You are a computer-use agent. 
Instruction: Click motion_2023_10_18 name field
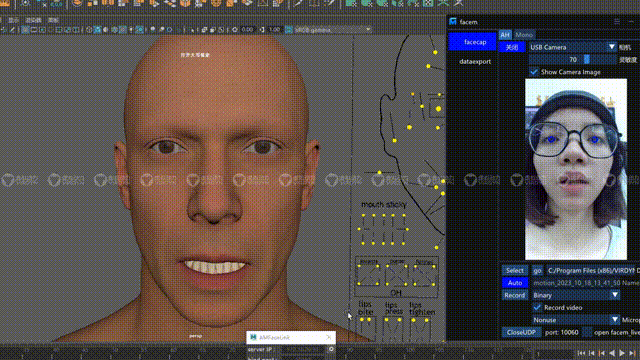click(x=577, y=283)
